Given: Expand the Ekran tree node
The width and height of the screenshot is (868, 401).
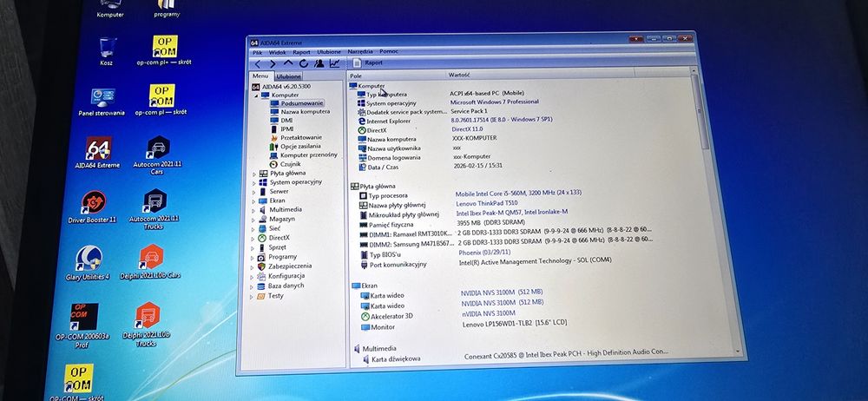Looking at the screenshot, I should click(254, 201).
